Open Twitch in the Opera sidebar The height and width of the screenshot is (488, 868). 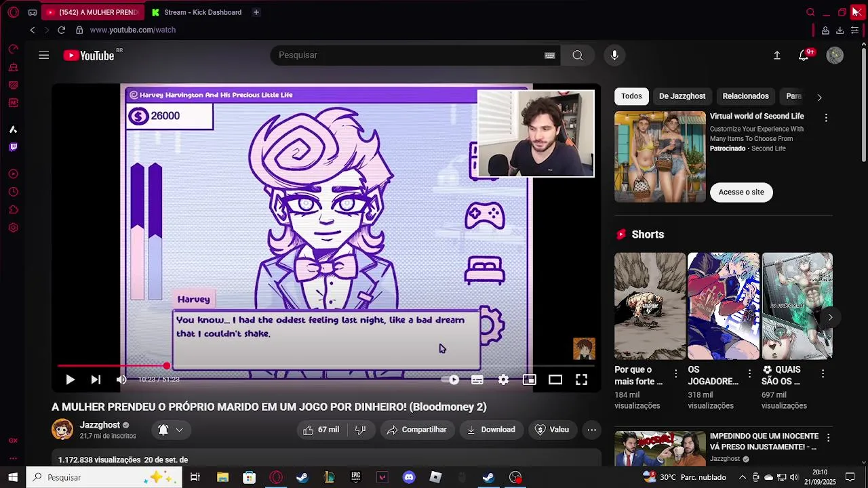pos(13,147)
